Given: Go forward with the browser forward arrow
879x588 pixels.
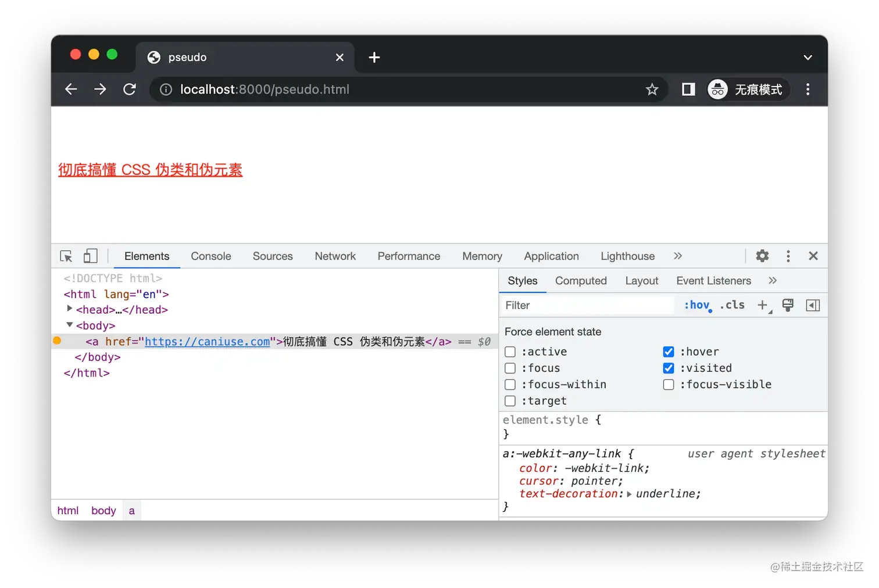Looking at the screenshot, I should (x=100, y=89).
